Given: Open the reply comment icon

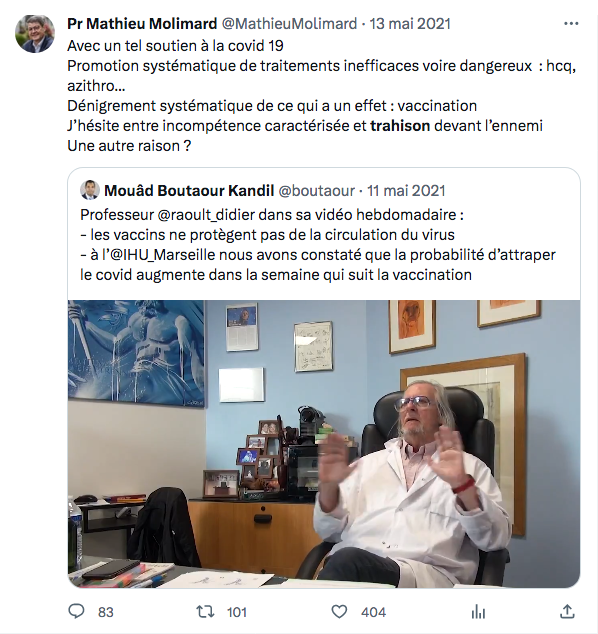Looking at the screenshot, I should tap(76, 611).
